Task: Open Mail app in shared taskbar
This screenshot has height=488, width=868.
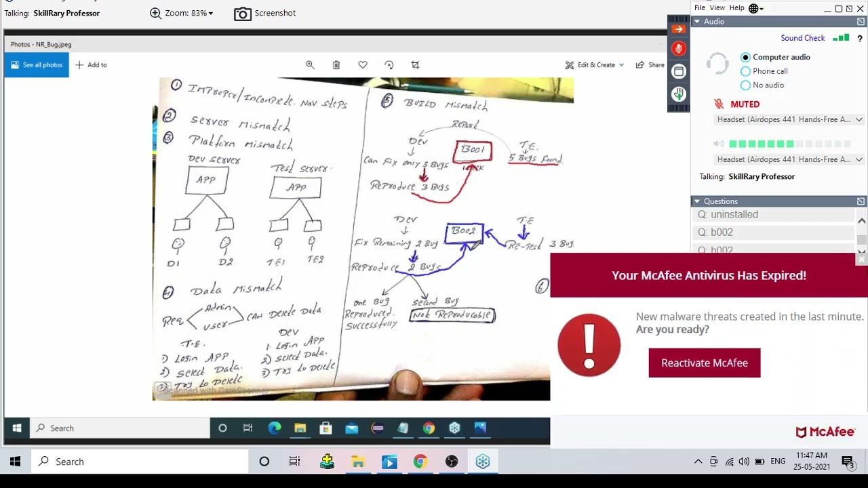Action: [351, 428]
